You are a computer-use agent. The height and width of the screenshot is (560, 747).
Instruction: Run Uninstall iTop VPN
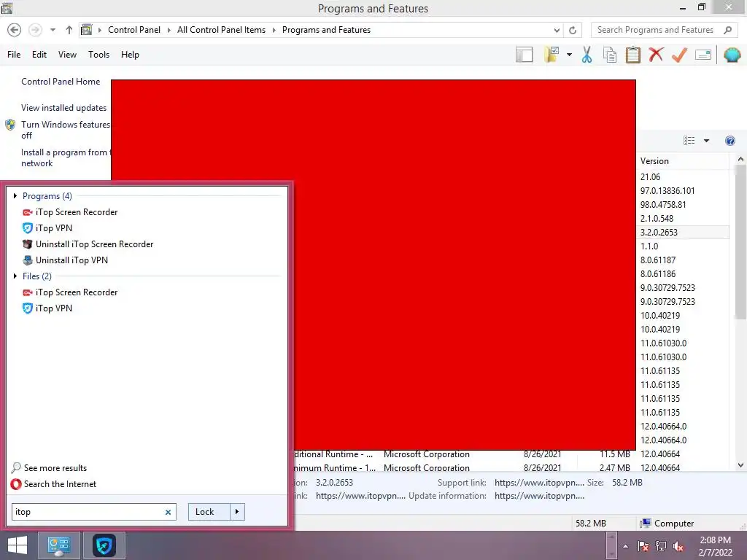[x=71, y=260]
